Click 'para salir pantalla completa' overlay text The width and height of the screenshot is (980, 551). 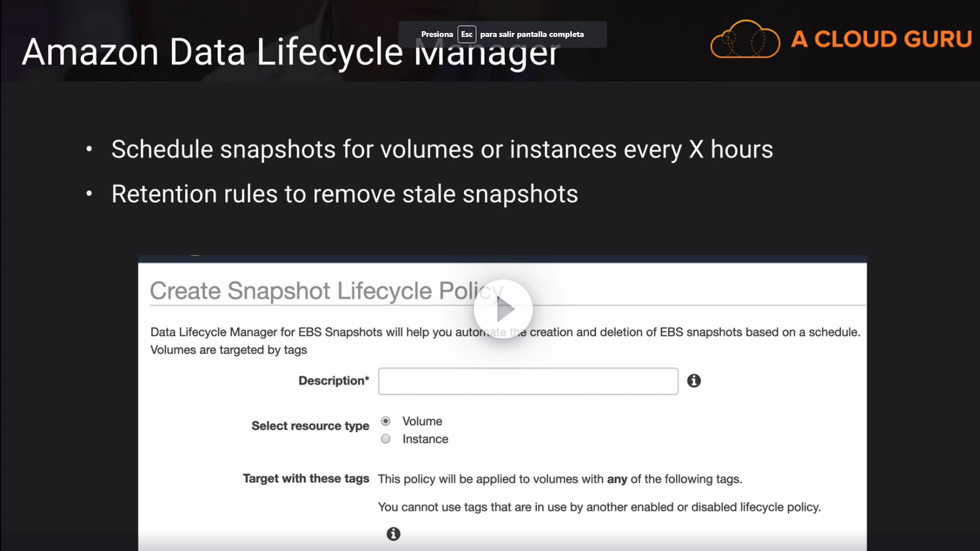coord(532,34)
